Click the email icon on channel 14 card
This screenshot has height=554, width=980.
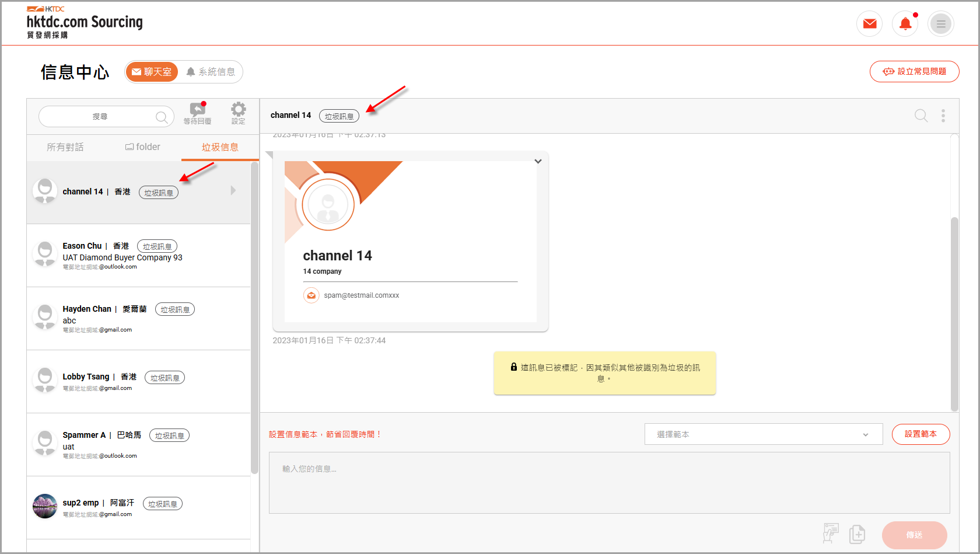pyautogui.click(x=311, y=295)
